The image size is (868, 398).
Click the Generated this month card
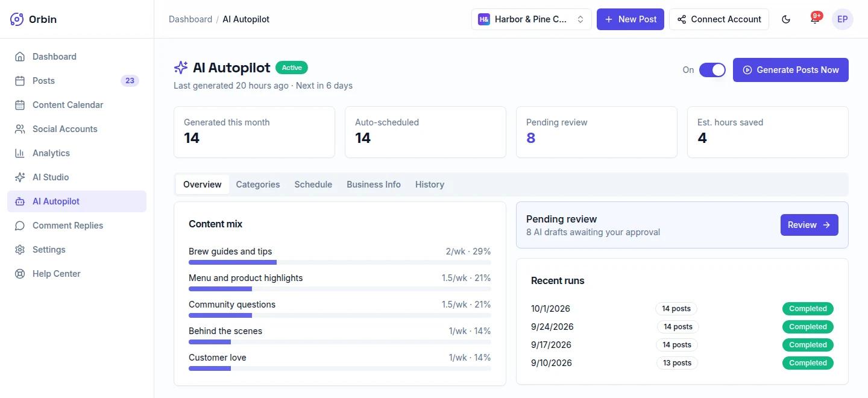pyautogui.click(x=254, y=132)
